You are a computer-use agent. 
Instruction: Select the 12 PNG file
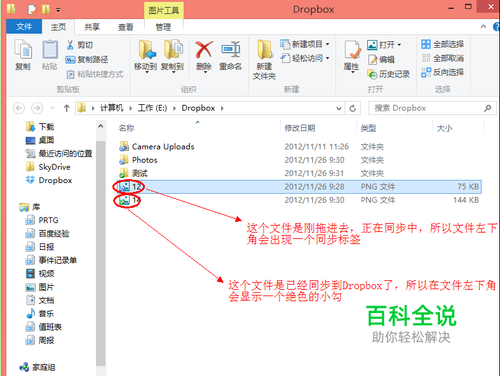pyautogui.click(x=298, y=187)
